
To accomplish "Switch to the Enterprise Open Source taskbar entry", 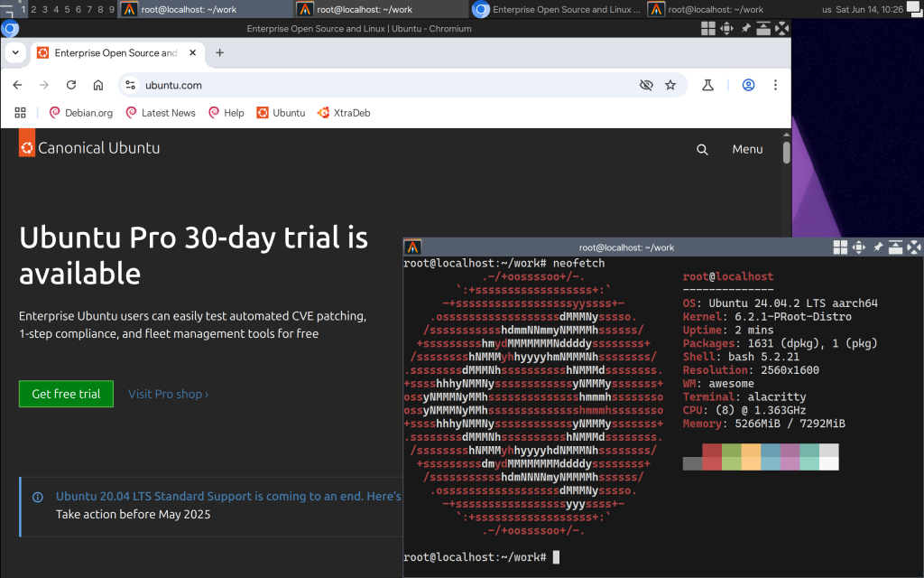I will [558, 9].
